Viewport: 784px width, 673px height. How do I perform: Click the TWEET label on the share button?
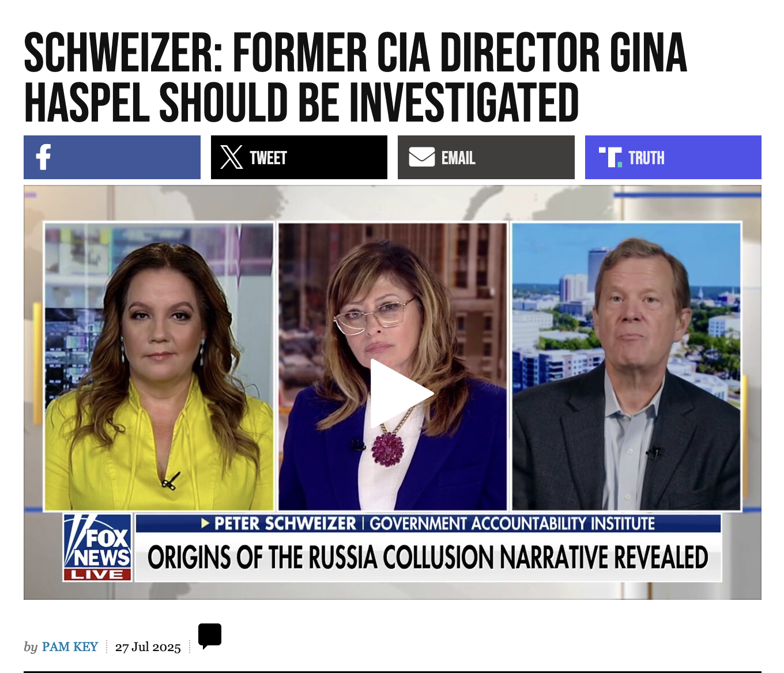pyautogui.click(x=268, y=158)
